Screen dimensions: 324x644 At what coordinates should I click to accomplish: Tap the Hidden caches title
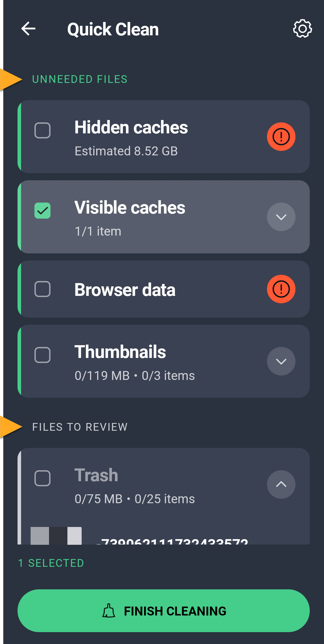(x=131, y=127)
